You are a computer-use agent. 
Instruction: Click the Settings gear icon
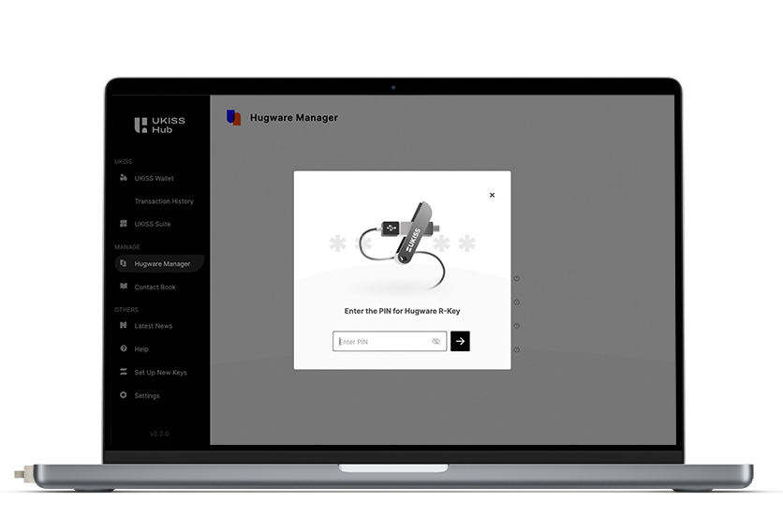[x=124, y=394]
